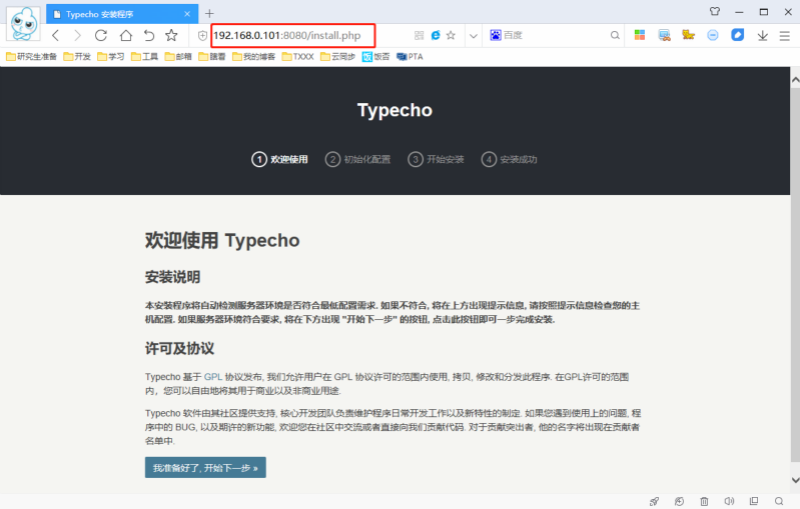Go to the browser home page icon
800x509 pixels.
click(x=125, y=35)
